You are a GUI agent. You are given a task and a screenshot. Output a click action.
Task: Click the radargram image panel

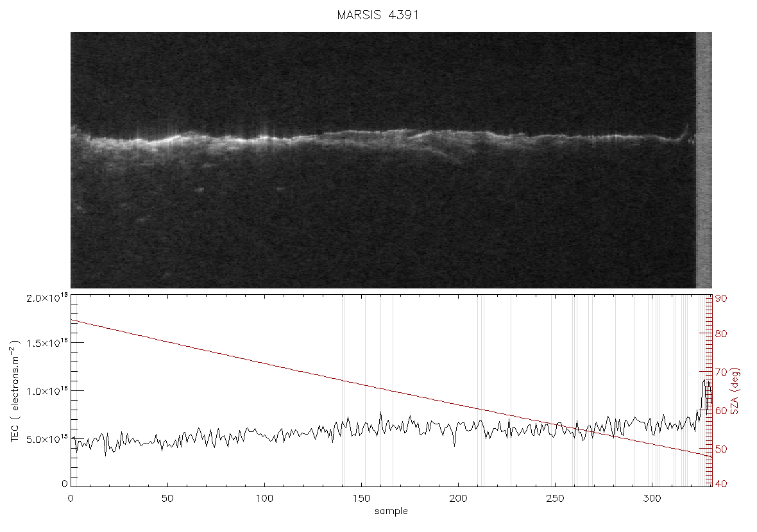(391, 160)
